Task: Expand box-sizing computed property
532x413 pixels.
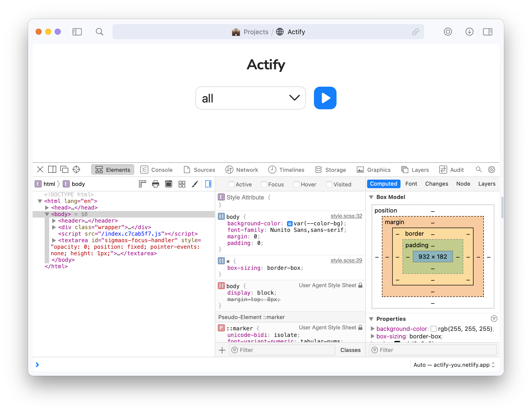Action: [x=372, y=336]
